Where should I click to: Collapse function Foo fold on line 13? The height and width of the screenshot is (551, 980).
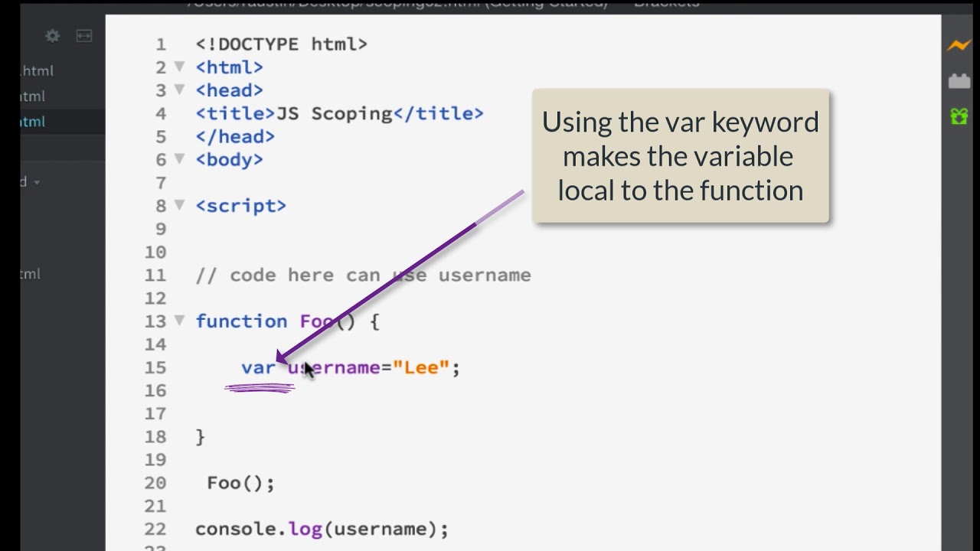179,320
